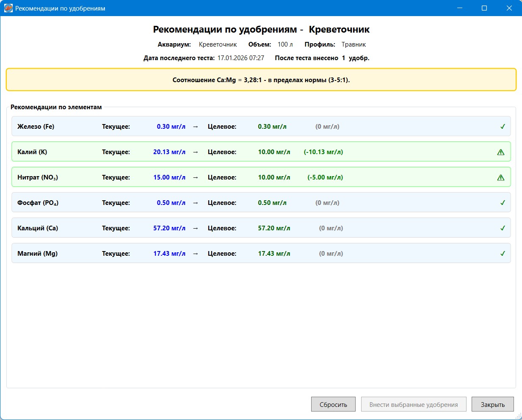Viewport: 522px width, 420px height.
Task: Click the app icon in the title bar
Action: [x=8, y=8]
